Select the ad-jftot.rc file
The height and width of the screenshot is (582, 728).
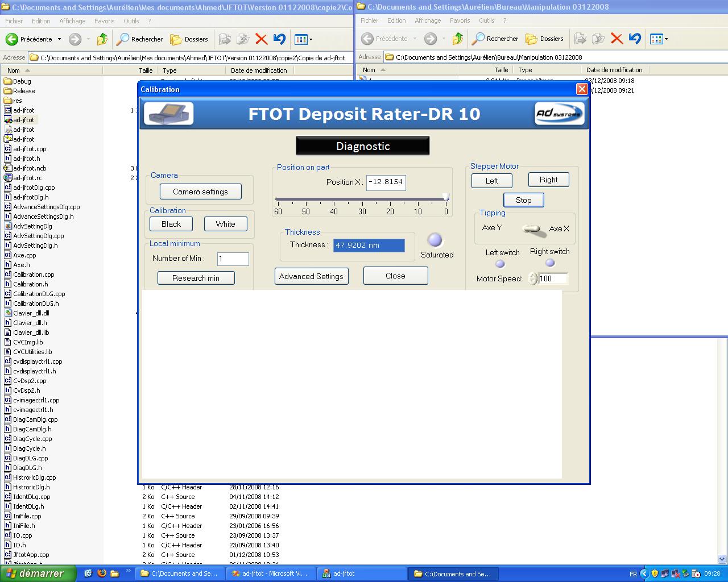coord(23,178)
